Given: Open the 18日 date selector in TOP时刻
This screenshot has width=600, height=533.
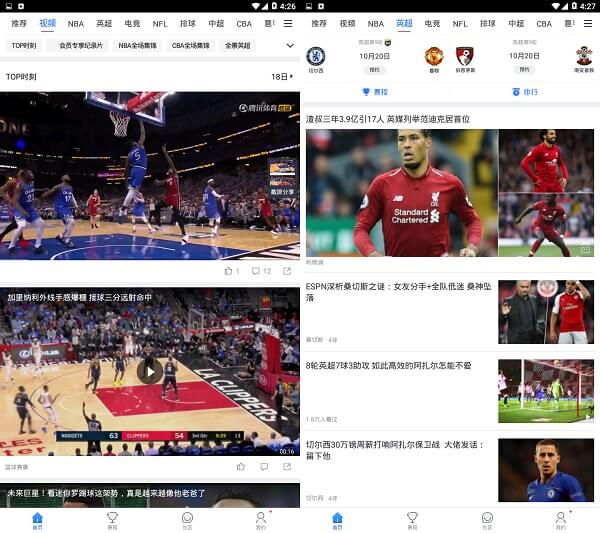Looking at the screenshot, I should (x=282, y=77).
